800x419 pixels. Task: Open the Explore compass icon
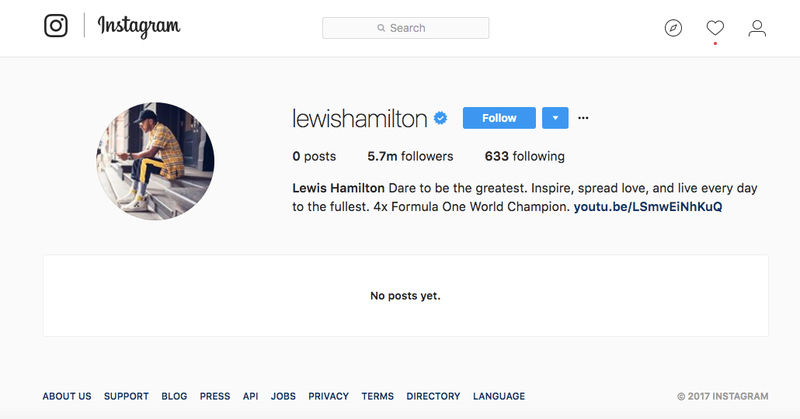pyautogui.click(x=673, y=28)
